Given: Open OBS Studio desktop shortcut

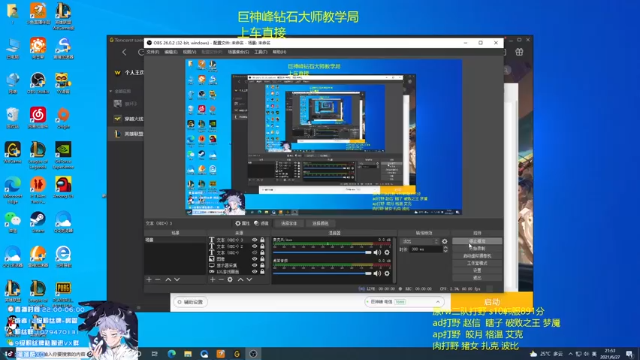Looking at the screenshot, I should click(x=38, y=82).
